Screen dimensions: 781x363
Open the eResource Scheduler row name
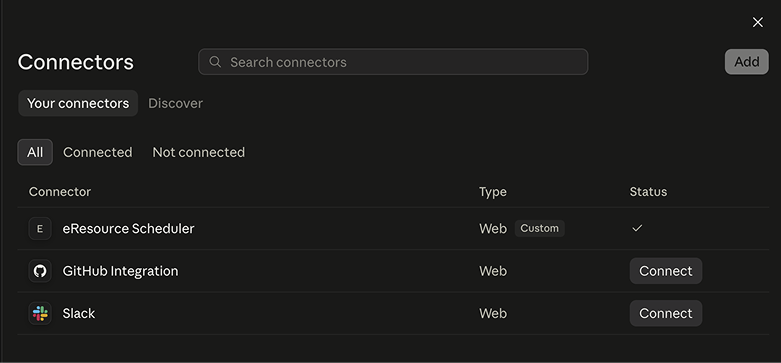click(129, 229)
